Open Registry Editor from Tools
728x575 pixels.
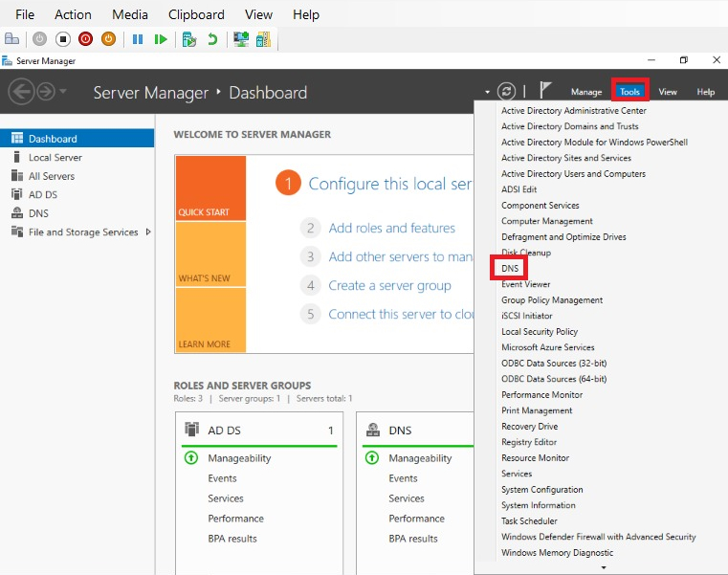coord(529,442)
